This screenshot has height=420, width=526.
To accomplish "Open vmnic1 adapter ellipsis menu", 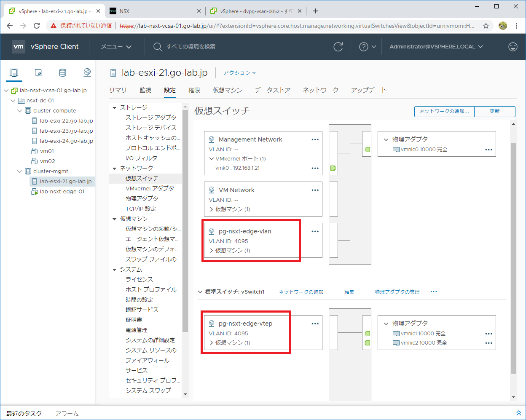I will click(488, 334).
